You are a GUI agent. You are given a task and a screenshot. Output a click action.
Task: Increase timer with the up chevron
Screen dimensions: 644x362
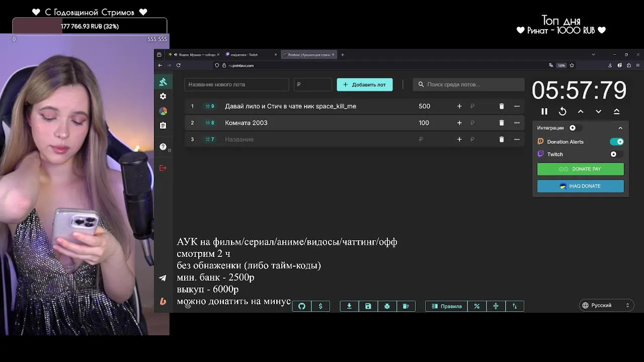581,112
